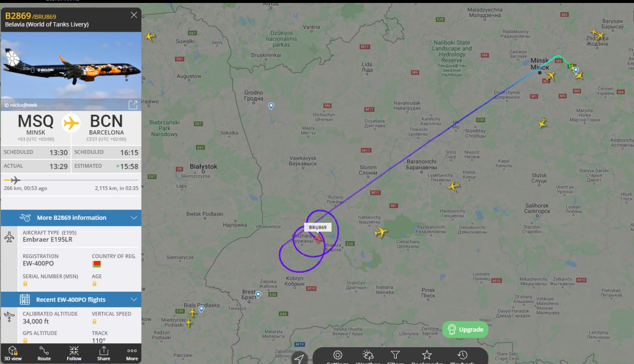Open the More options menu

coord(132,353)
